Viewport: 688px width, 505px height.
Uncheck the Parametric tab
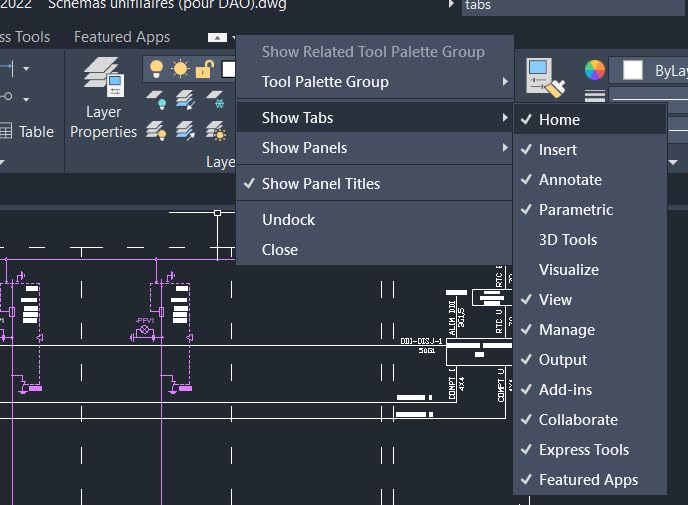(x=575, y=210)
